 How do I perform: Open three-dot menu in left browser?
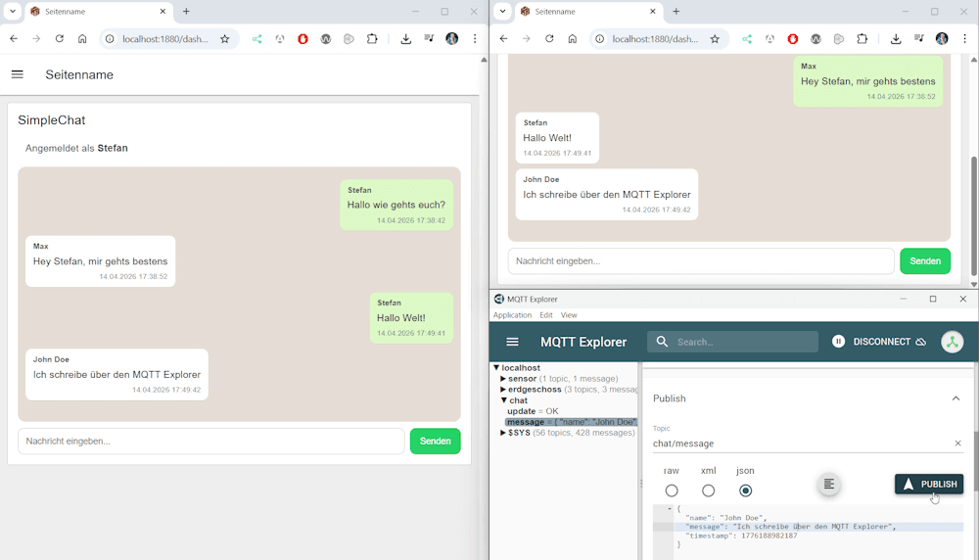[475, 39]
